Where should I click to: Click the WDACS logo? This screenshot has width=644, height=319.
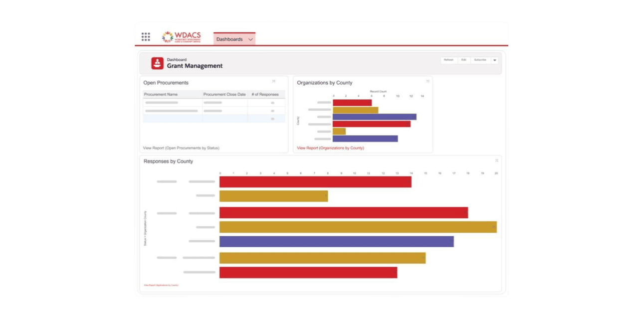click(182, 37)
